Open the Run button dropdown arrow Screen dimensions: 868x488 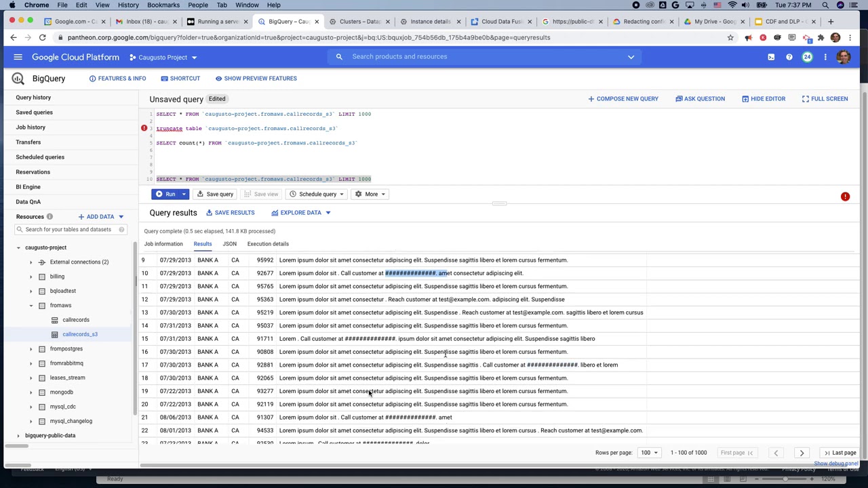(183, 195)
